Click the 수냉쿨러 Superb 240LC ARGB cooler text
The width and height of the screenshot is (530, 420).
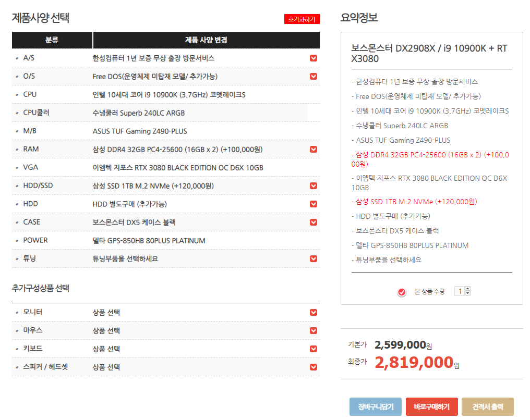tap(139, 113)
